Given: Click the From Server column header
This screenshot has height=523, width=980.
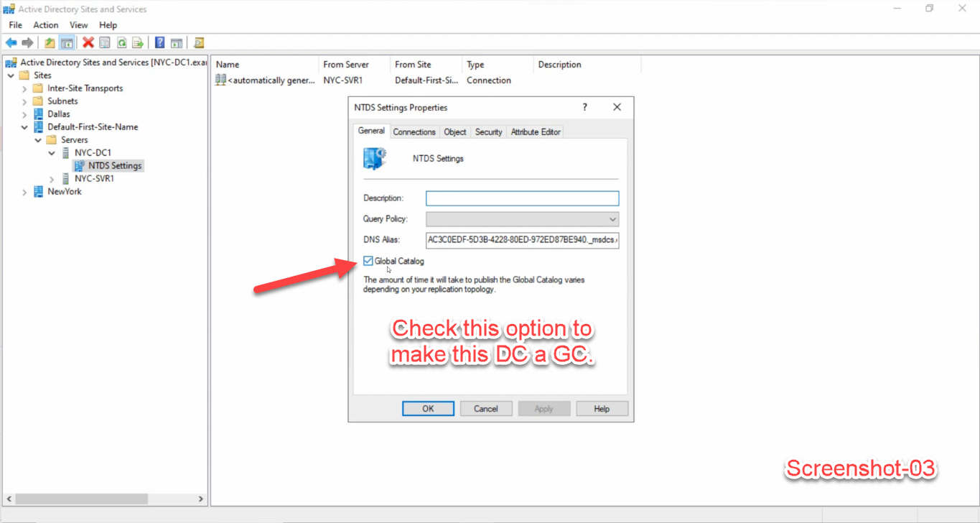Looking at the screenshot, I should click(355, 65).
